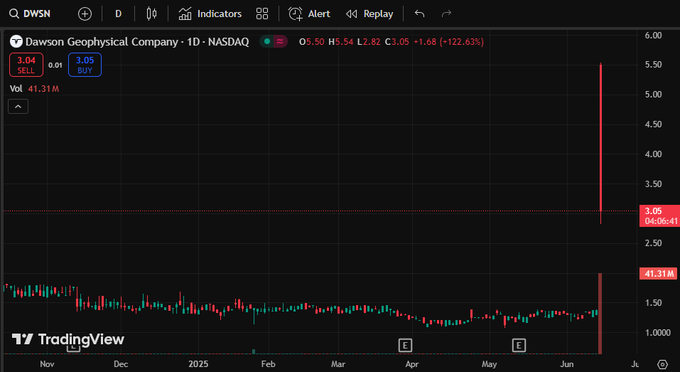The height and width of the screenshot is (372, 680).
Task: Open chart settings gear at bottom right
Action: pos(662,364)
